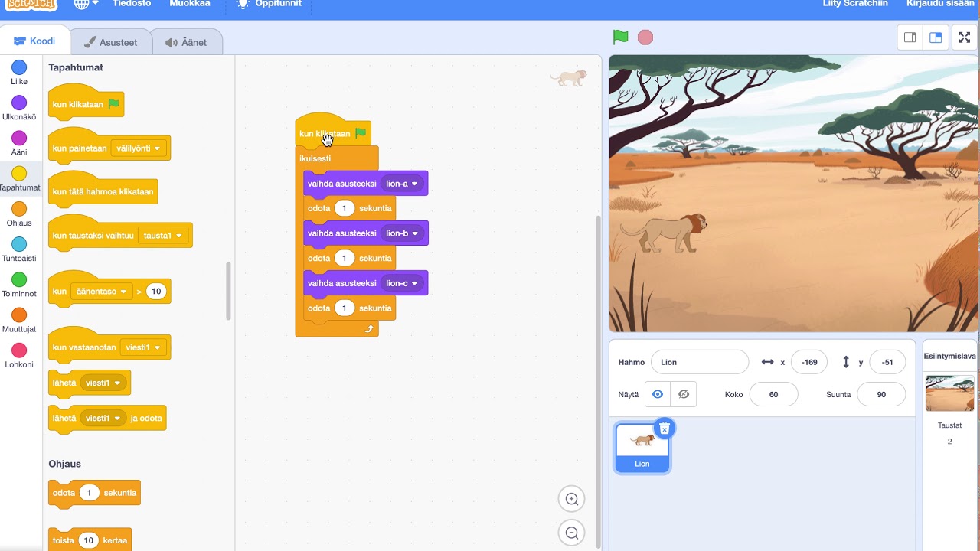
Task: Switch to the Asusteet tab
Action: [111, 42]
